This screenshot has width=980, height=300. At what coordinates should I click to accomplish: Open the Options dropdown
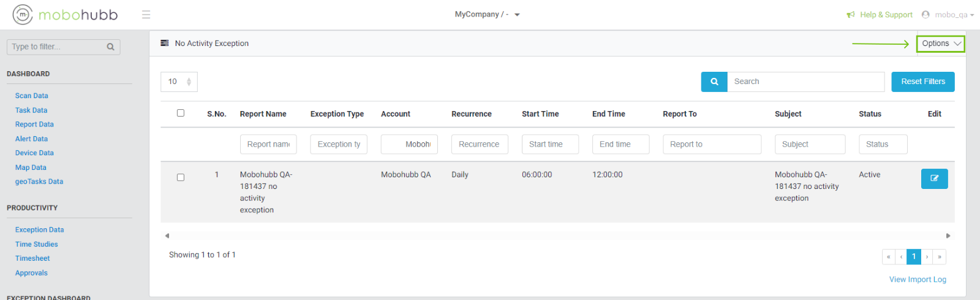pyautogui.click(x=940, y=44)
